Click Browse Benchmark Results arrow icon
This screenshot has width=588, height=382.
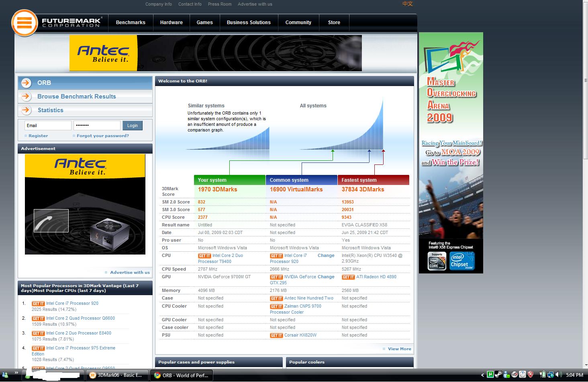pyautogui.click(x=26, y=97)
